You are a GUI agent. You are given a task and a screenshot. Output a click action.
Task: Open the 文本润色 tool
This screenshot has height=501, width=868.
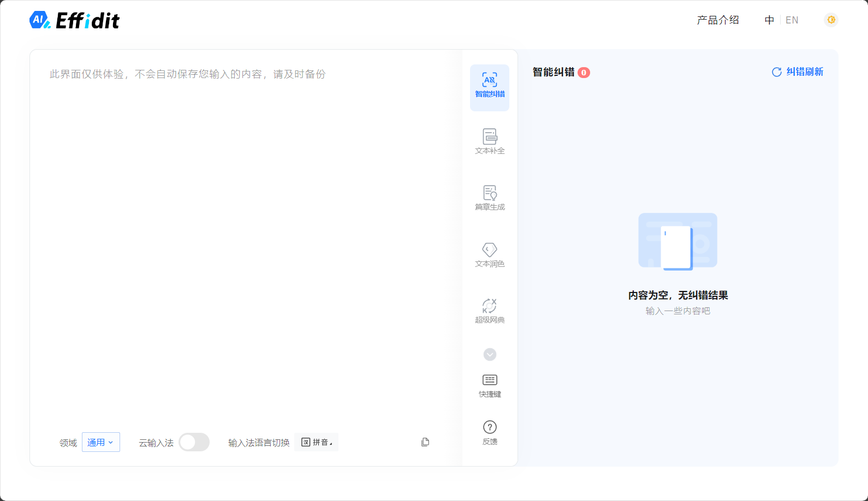pyautogui.click(x=490, y=255)
